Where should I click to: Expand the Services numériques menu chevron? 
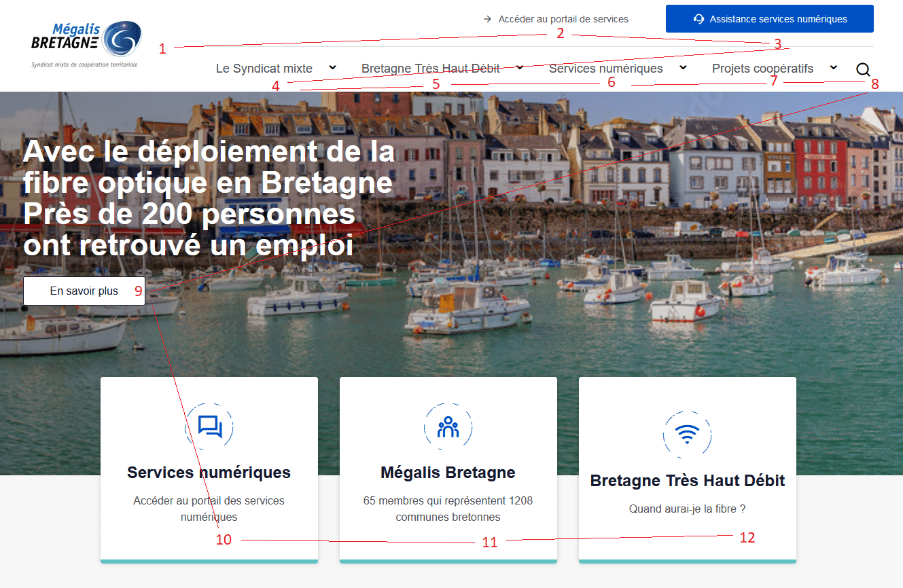point(683,67)
